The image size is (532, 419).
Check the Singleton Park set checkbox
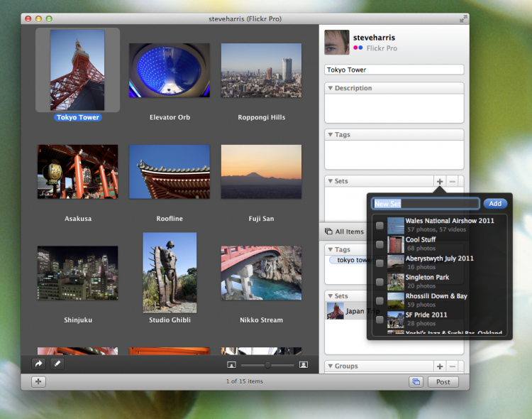(x=379, y=282)
